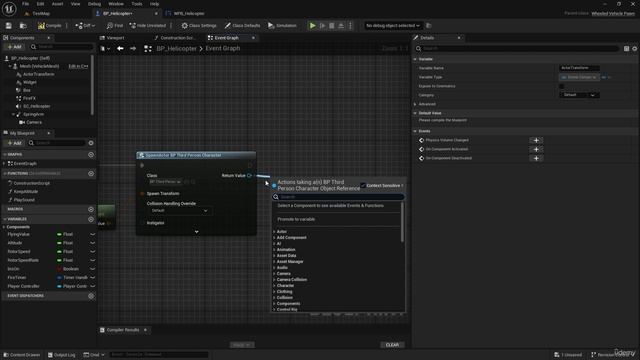Click the Browse to asset icon
640x360 pixels.
[x=23, y=26]
